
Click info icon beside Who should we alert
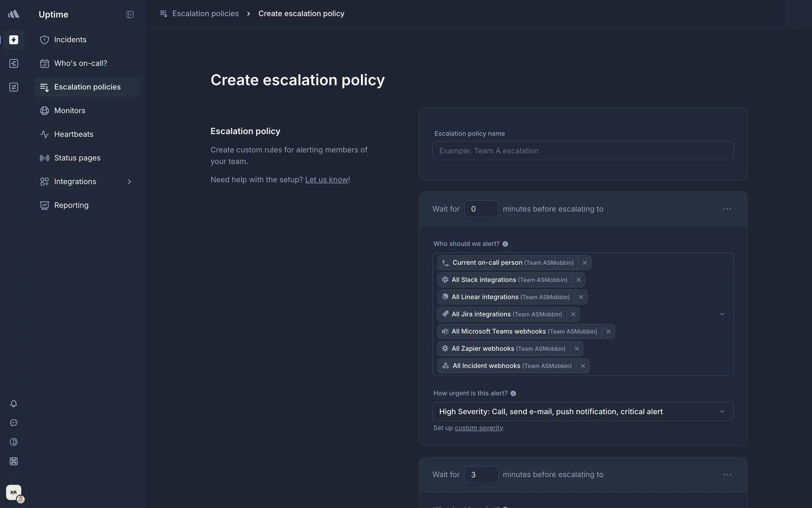(x=505, y=244)
